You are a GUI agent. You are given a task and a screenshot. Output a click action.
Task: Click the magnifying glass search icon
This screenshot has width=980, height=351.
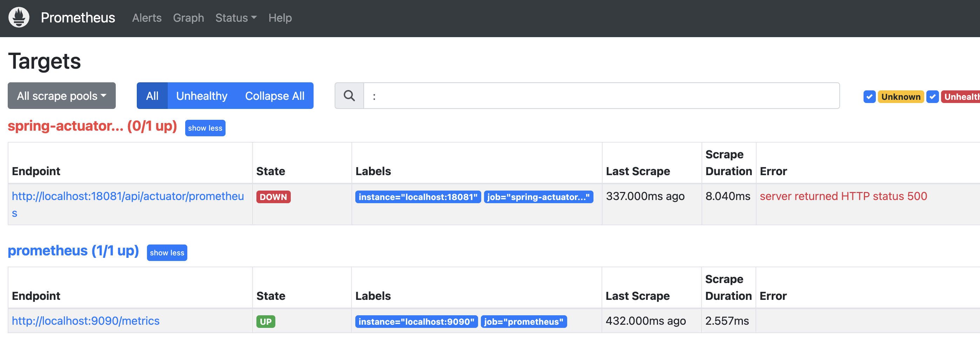coord(349,96)
